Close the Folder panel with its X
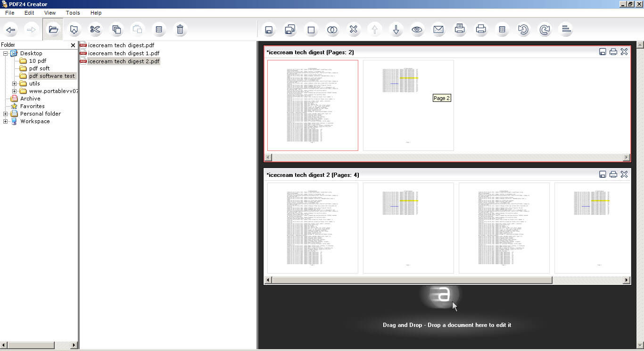The width and height of the screenshot is (644, 351). [x=73, y=45]
